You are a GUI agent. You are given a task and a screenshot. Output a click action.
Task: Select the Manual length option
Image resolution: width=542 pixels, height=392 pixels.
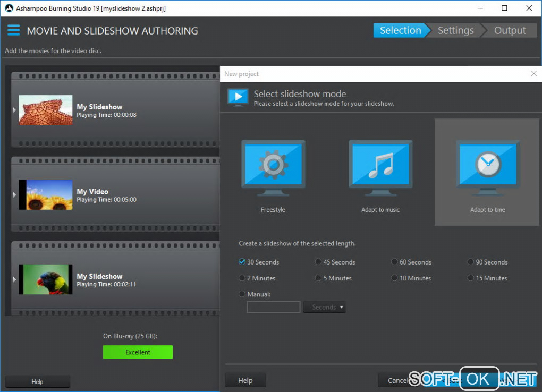[255, 294]
